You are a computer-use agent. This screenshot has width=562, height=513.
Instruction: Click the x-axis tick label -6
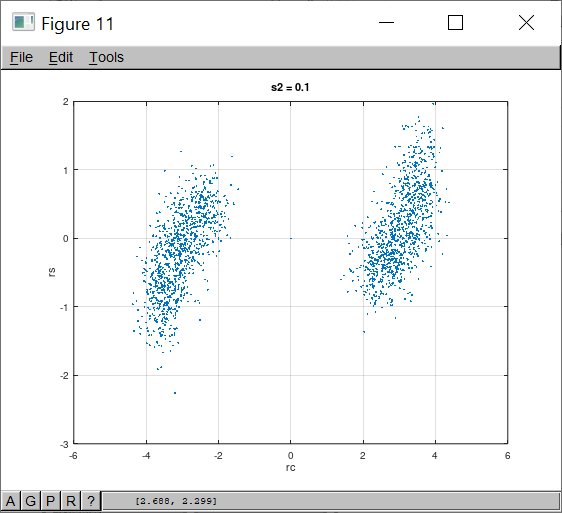(73, 456)
